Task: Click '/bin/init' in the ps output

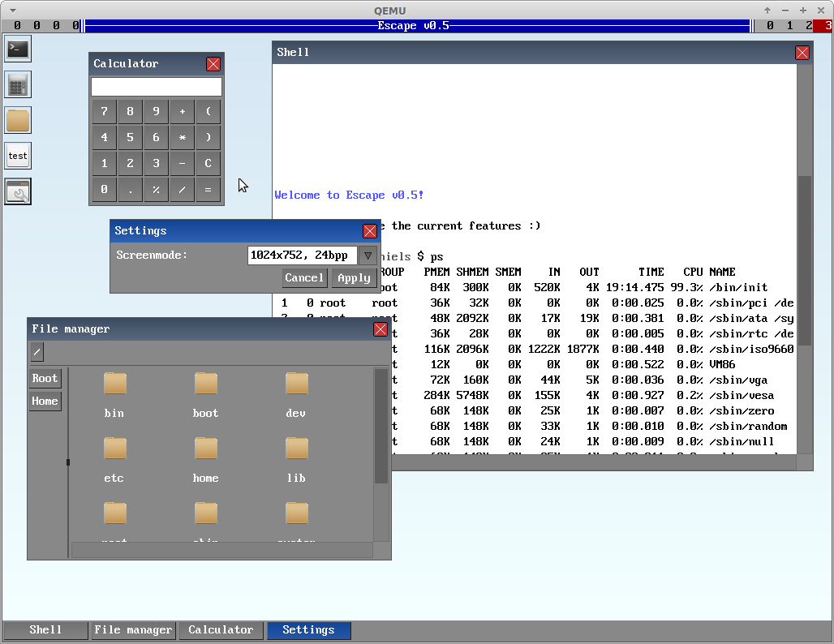Action: point(738,288)
